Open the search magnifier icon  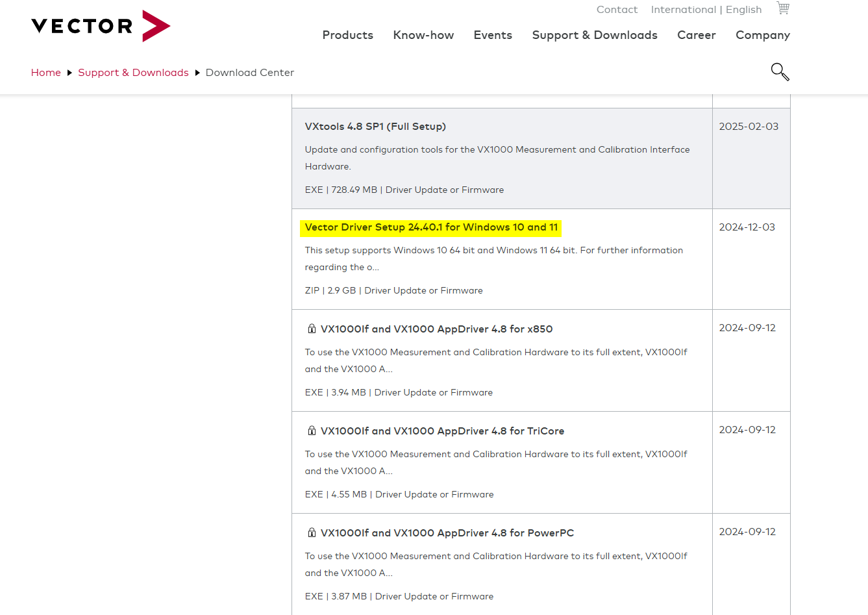coord(780,71)
